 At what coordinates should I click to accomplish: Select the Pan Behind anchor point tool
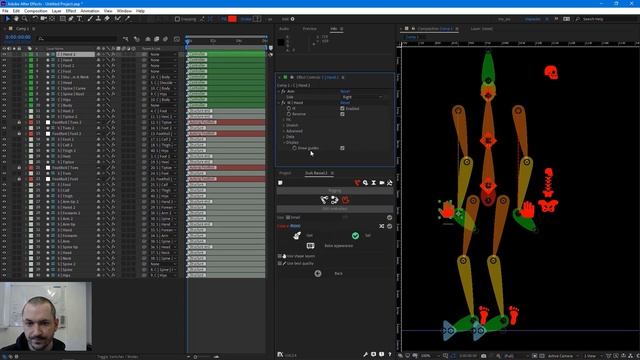tap(52, 19)
